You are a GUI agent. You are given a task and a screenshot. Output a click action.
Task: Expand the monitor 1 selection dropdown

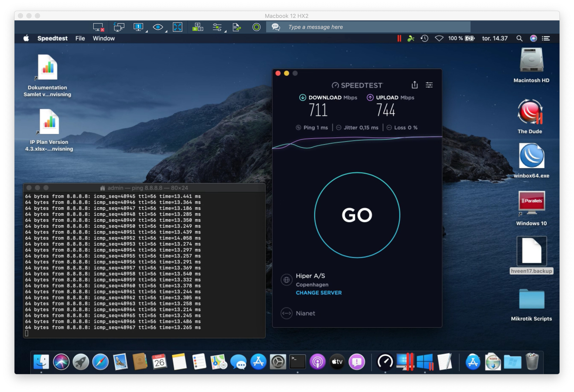(x=146, y=31)
